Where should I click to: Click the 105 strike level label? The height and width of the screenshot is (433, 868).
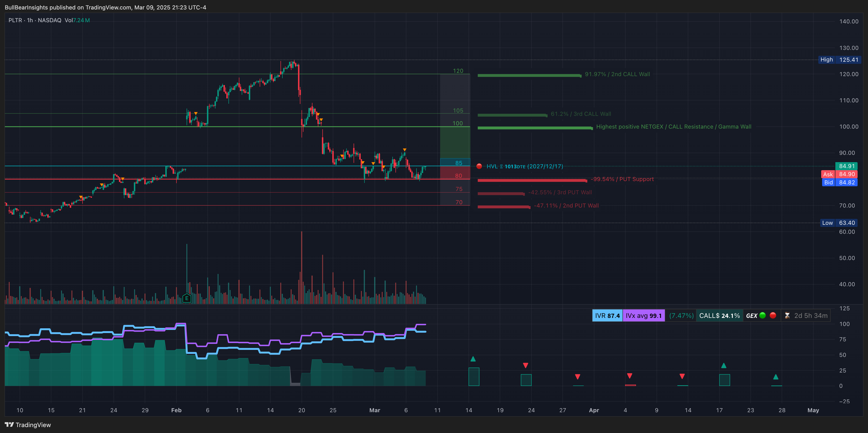[458, 110]
